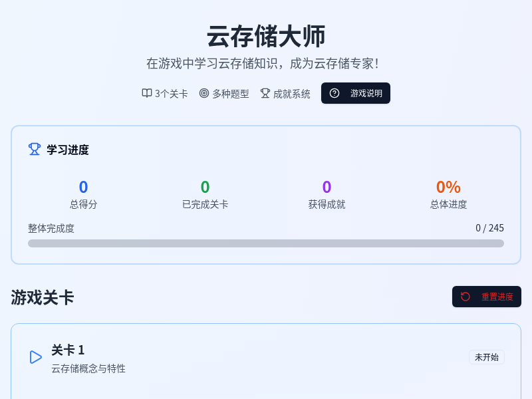Click the 游戏关卡 section heading

[41, 297]
